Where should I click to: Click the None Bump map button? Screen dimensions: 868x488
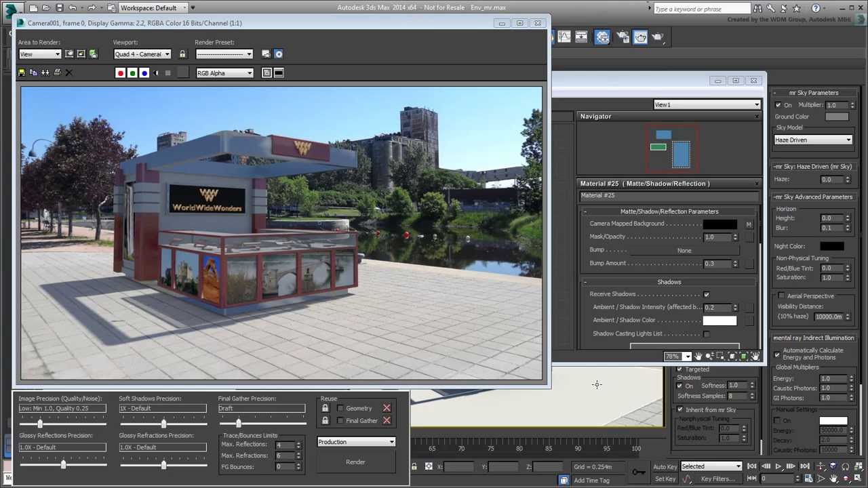pyautogui.click(x=684, y=251)
